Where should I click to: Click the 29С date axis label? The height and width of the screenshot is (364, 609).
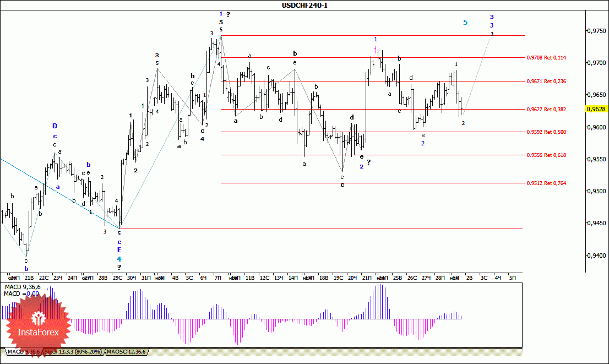tap(117, 278)
